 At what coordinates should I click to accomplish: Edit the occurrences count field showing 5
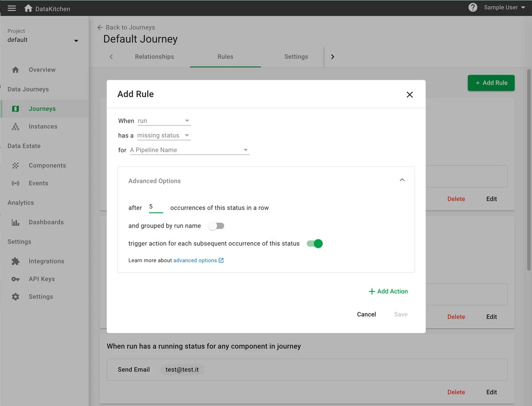click(156, 207)
